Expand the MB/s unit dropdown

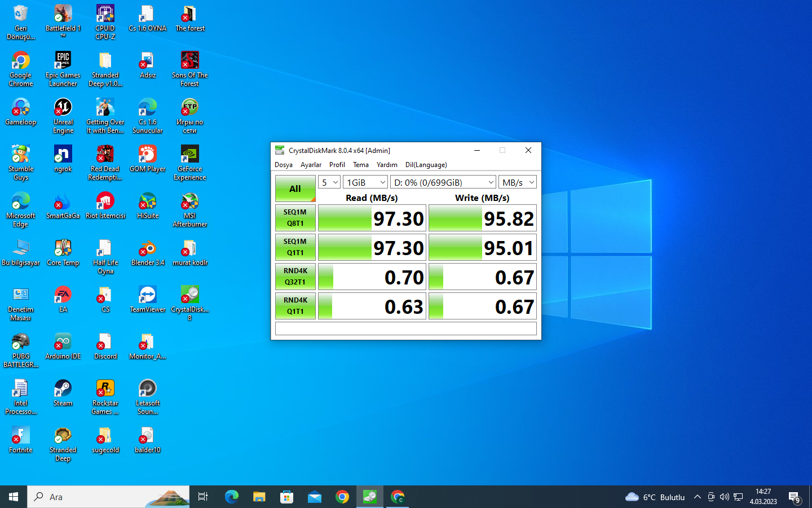coord(517,182)
